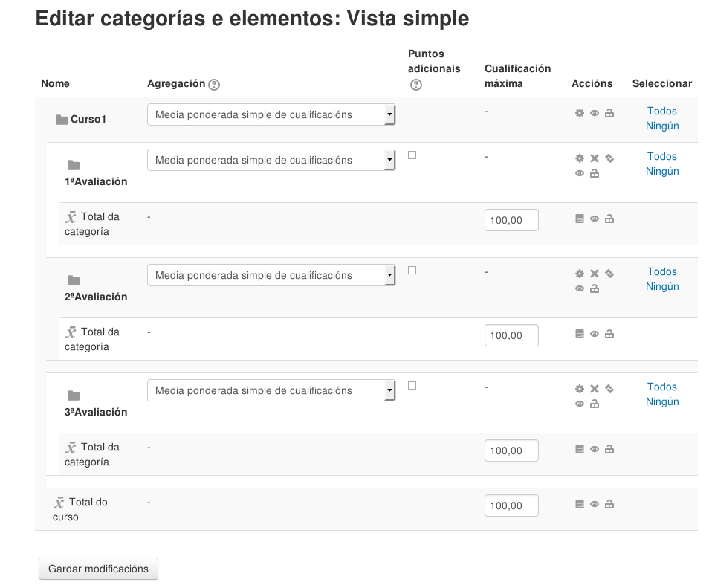
Task: Open edit calculation for Total do curso
Action: tap(579, 504)
